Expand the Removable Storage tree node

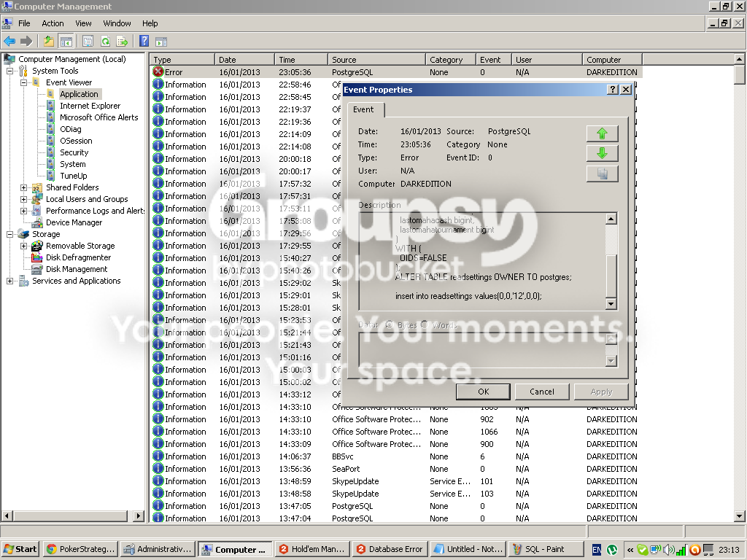(23, 246)
